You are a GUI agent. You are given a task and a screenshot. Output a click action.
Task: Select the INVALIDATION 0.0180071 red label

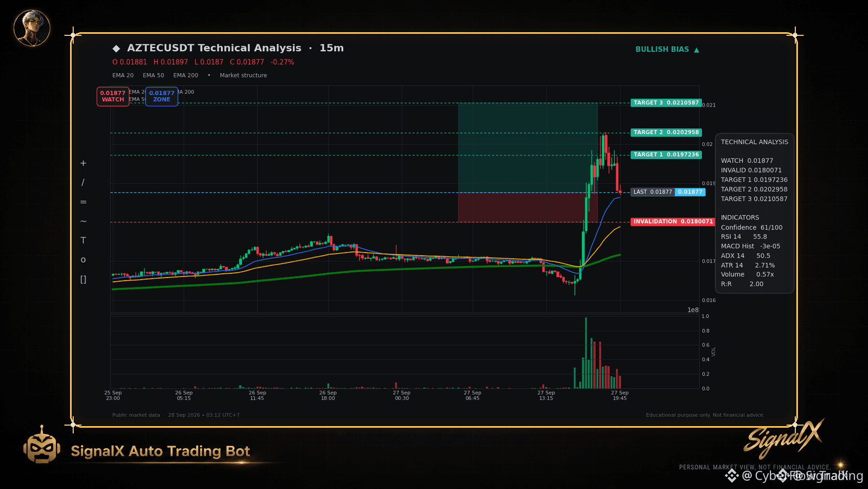click(673, 221)
